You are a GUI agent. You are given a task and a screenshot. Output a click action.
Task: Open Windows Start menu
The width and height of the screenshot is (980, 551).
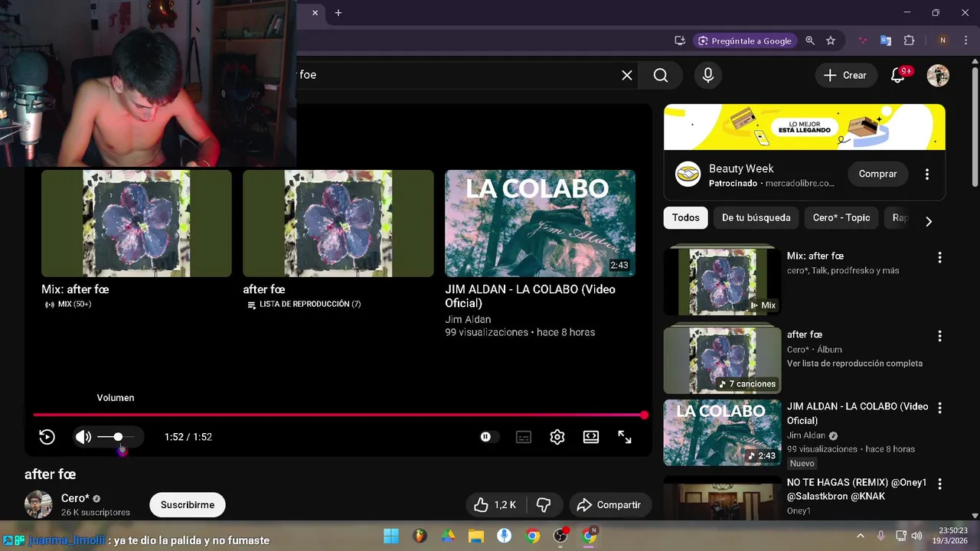(391, 536)
